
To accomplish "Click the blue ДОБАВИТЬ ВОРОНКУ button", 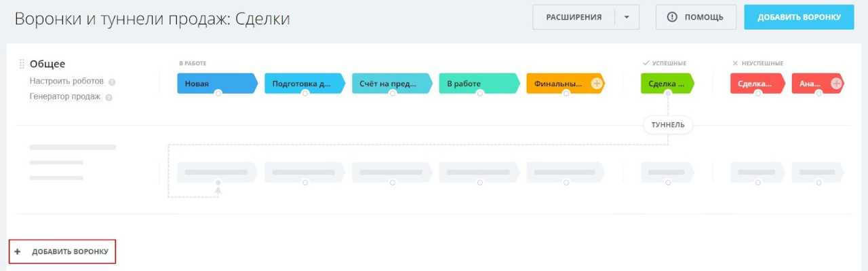I will coord(799,18).
